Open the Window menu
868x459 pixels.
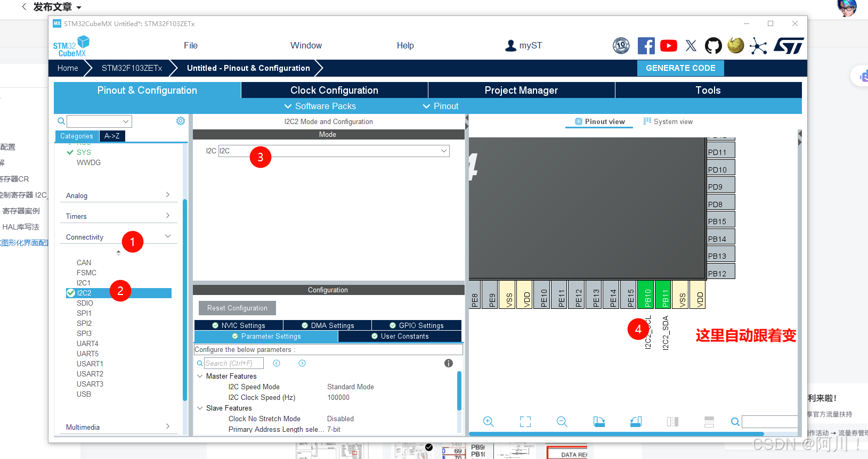pyautogui.click(x=306, y=46)
